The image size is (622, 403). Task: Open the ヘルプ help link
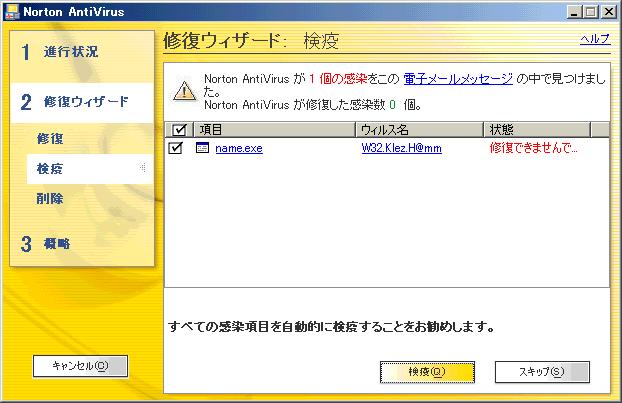coord(595,38)
